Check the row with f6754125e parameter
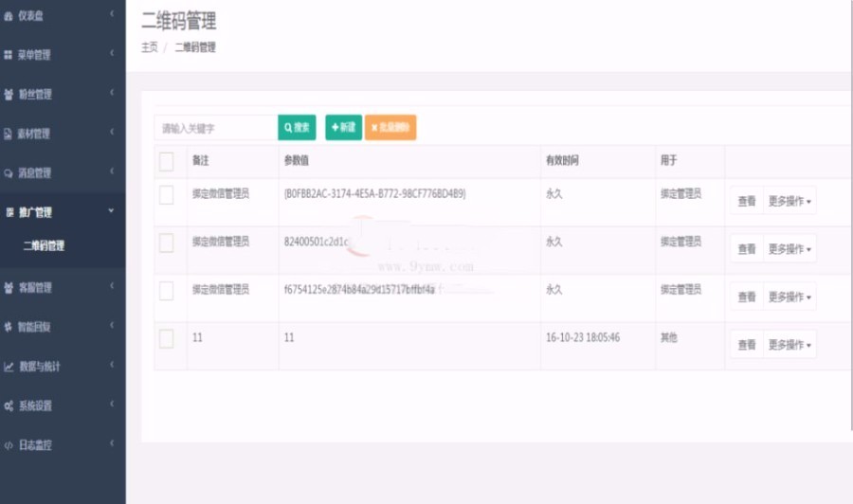The height and width of the screenshot is (504, 853). (167, 291)
